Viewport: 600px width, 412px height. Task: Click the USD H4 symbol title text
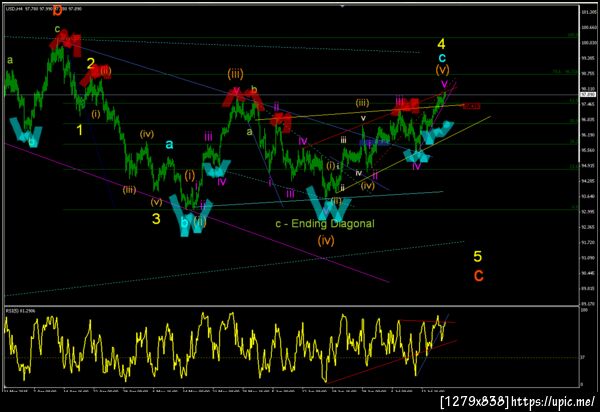(43, 8)
